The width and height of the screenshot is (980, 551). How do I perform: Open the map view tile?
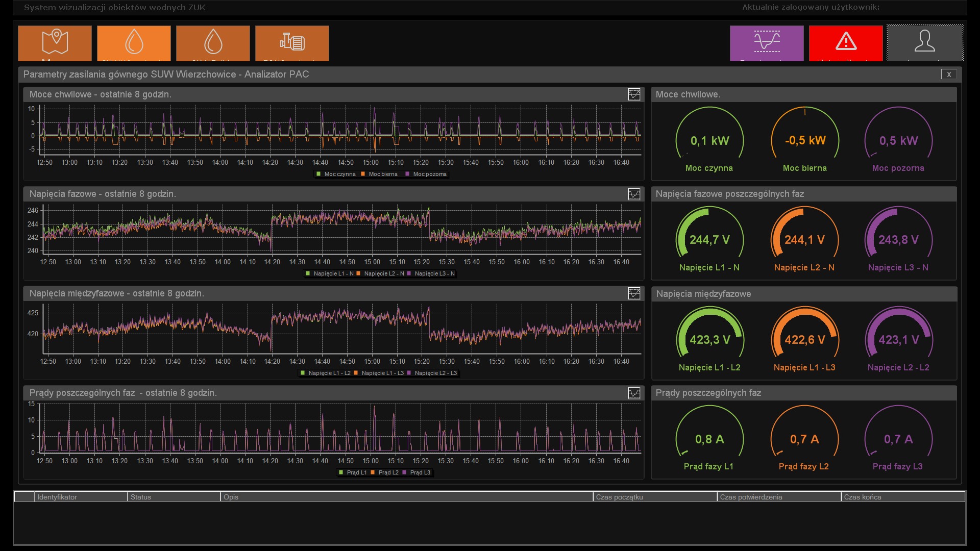(x=55, y=43)
